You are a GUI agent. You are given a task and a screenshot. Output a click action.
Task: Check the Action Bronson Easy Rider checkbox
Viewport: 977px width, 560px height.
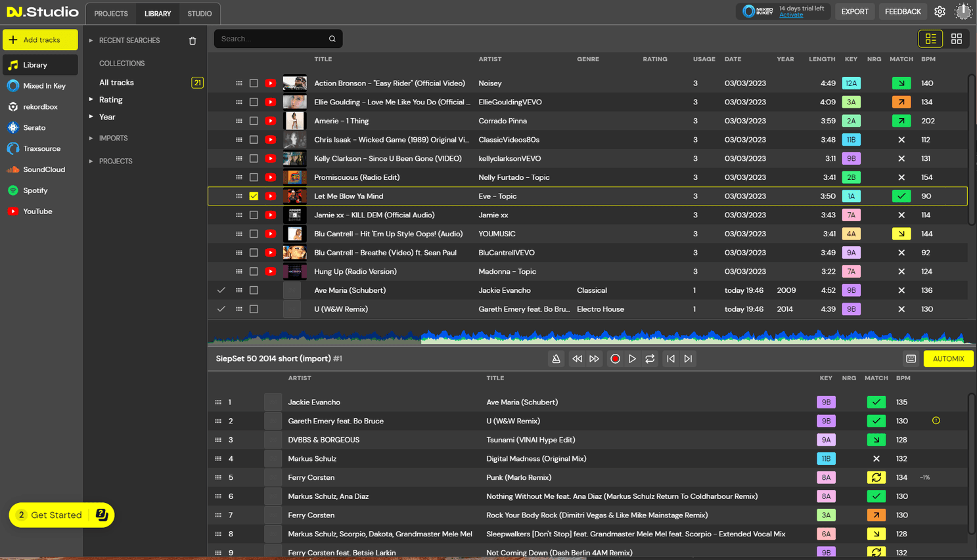click(254, 83)
